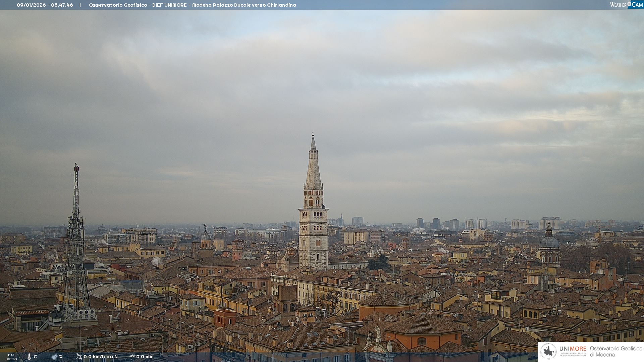Click the Osservatorio Geofisico DIEF UNIMORE title
This screenshot has width=644, height=362.
pos(138,5)
